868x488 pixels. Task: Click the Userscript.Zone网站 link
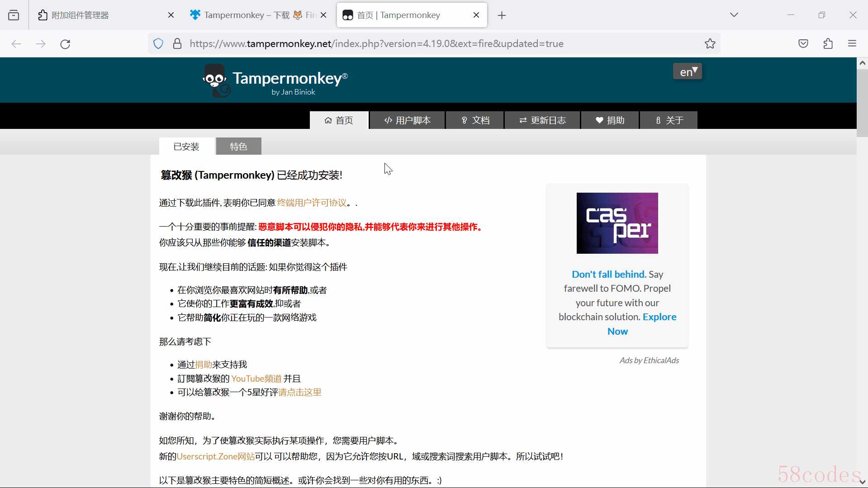click(x=215, y=456)
